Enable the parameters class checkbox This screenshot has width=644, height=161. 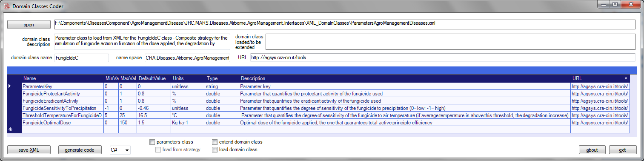pyautogui.click(x=152, y=142)
